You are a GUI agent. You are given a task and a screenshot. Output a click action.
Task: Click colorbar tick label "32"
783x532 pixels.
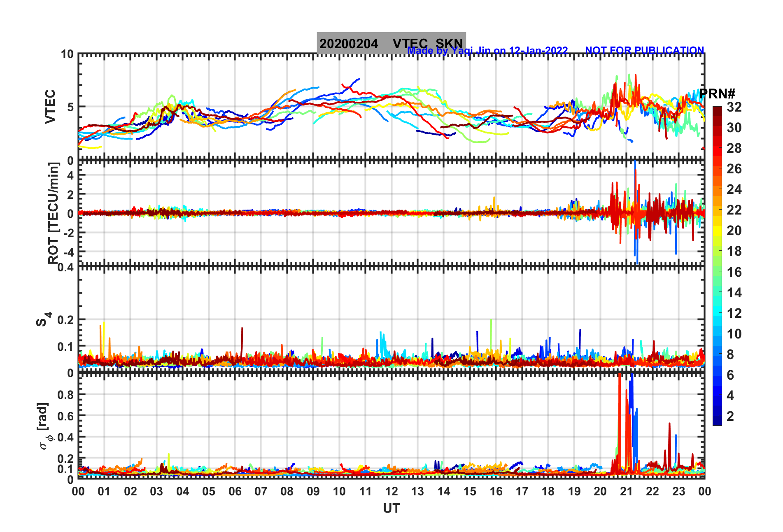734,107
